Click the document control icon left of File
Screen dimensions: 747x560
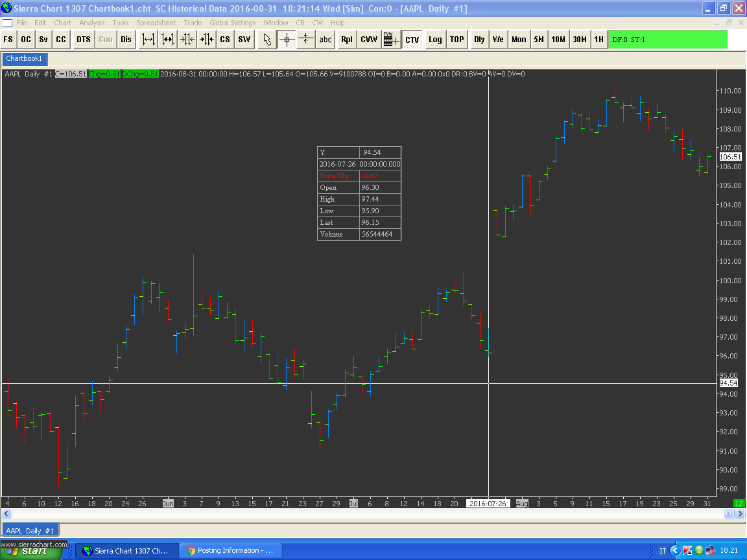tap(7, 23)
